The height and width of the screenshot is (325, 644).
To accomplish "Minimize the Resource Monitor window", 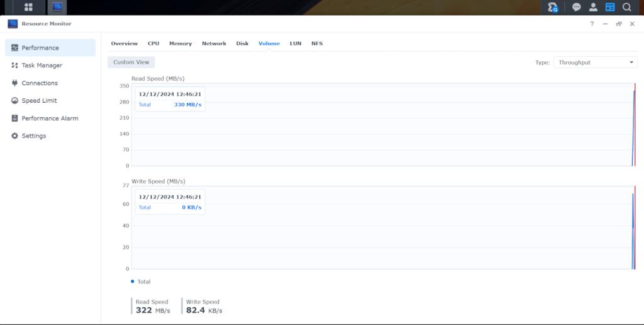I will tap(605, 24).
